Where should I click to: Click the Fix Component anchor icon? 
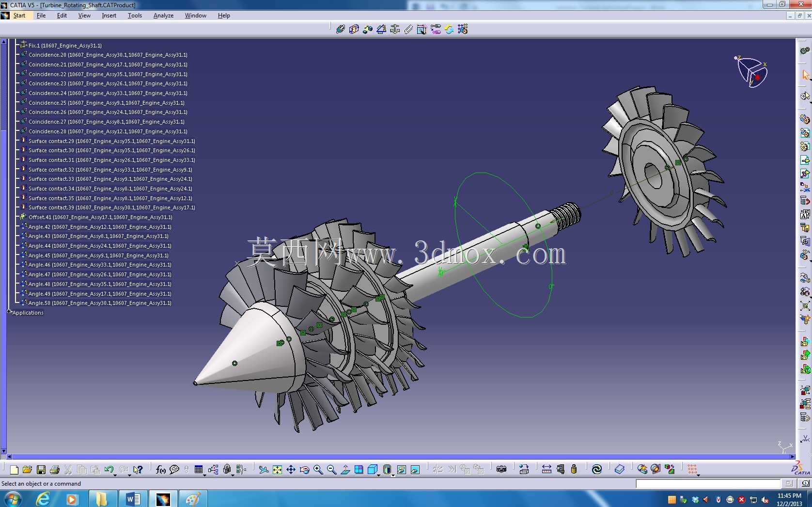(395, 29)
